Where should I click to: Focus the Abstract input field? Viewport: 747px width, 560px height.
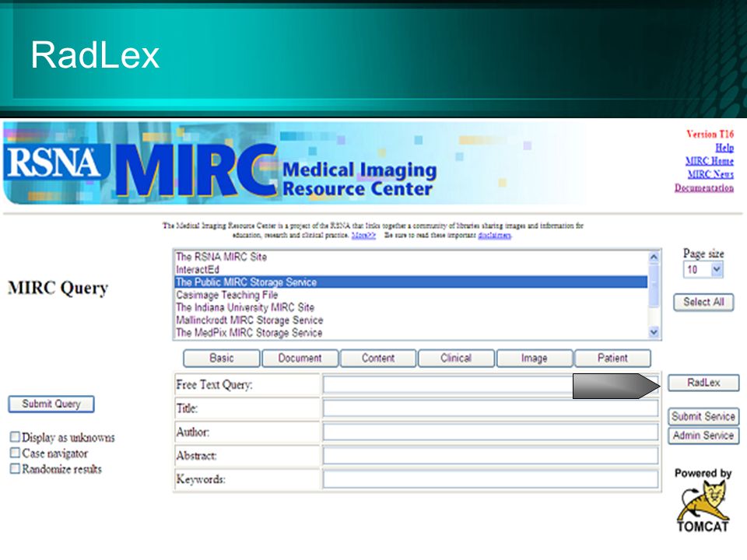491,456
